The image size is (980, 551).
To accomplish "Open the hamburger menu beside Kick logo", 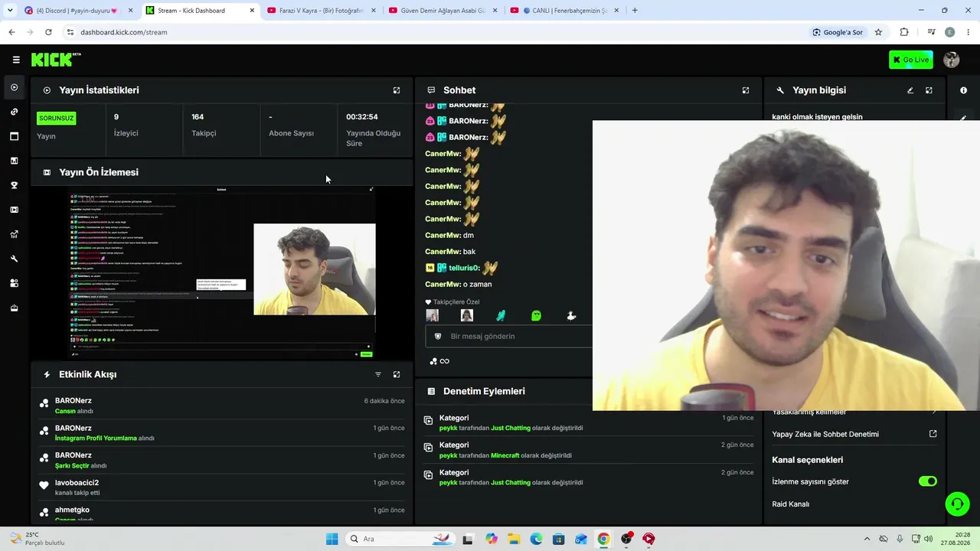I will pos(16,60).
